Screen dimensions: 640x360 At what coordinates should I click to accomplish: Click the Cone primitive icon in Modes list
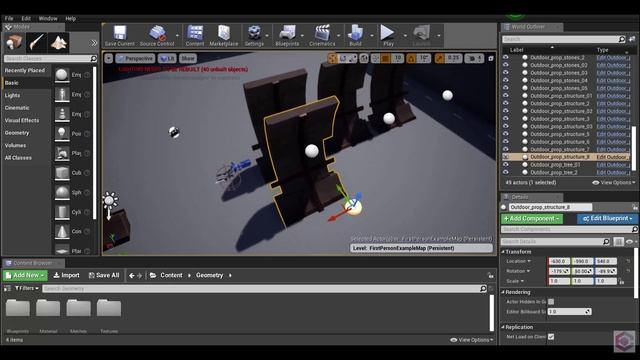point(62,231)
